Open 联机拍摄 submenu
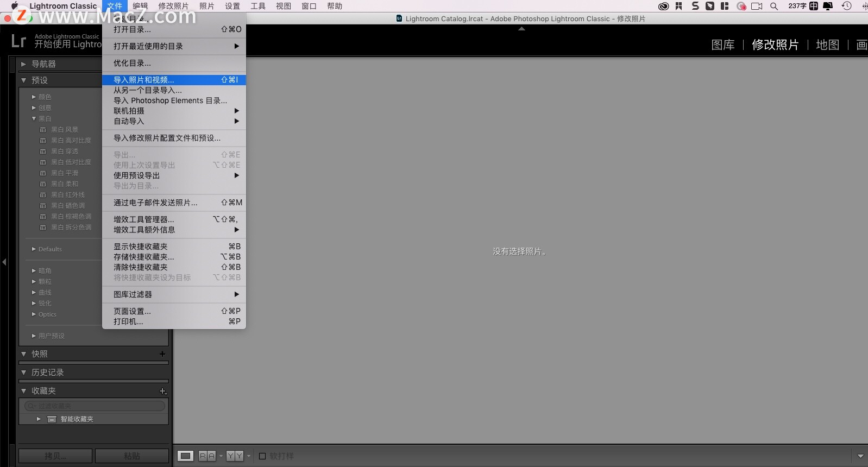Viewport: 868px width, 467px height. tap(174, 111)
